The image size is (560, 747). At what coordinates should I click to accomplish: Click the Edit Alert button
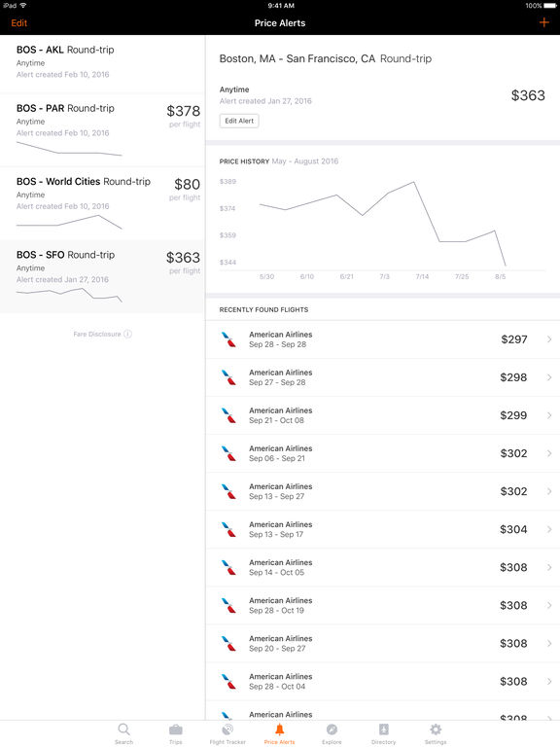(x=239, y=121)
